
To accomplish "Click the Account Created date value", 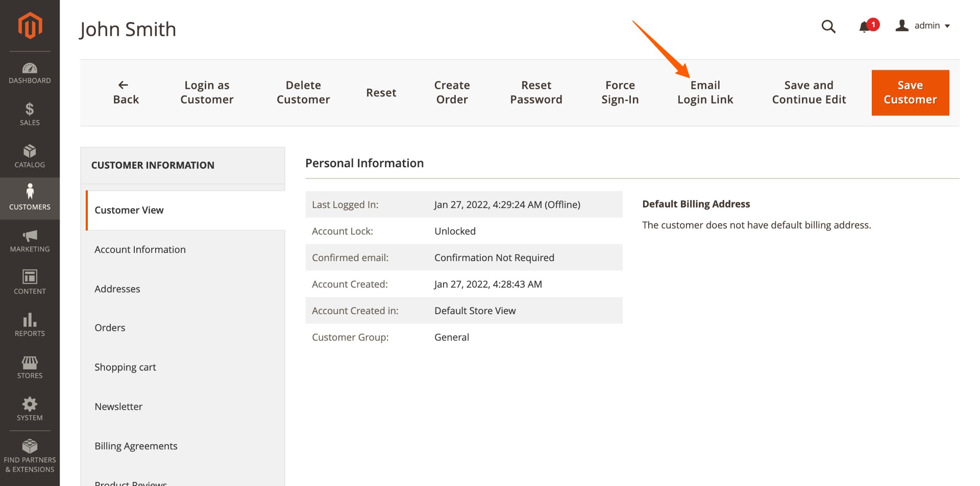I will pos(488,284).
